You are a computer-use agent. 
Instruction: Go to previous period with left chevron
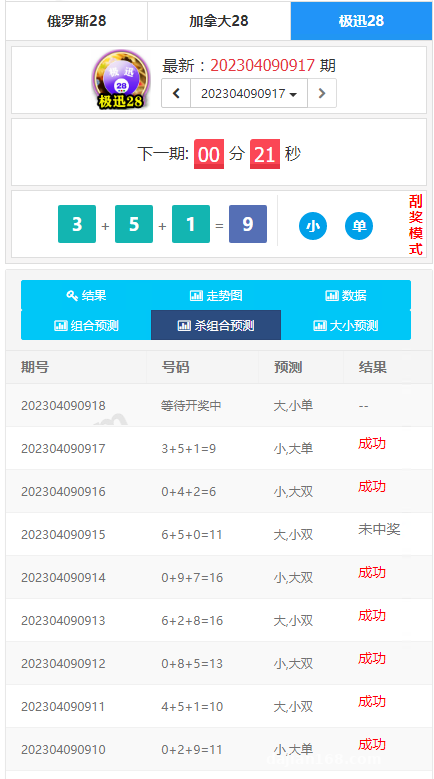point(176,93)
